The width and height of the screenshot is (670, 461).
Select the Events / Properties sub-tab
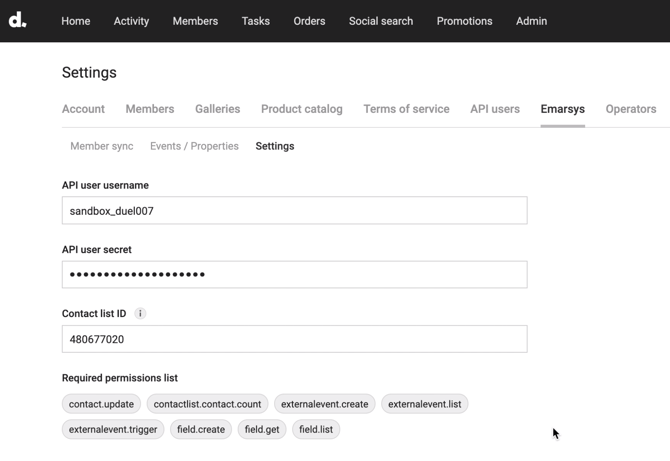click(x=194, y=146)
